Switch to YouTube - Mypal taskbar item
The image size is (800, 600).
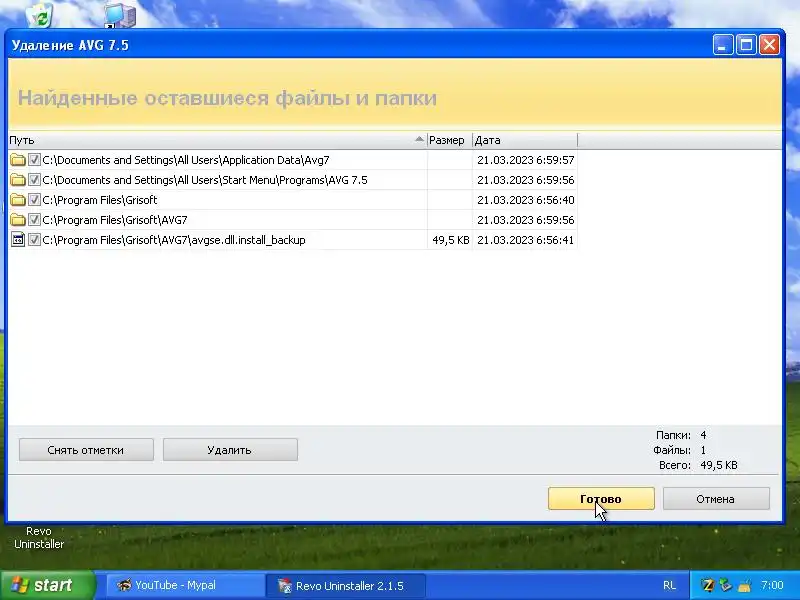(x=184, y=585)
